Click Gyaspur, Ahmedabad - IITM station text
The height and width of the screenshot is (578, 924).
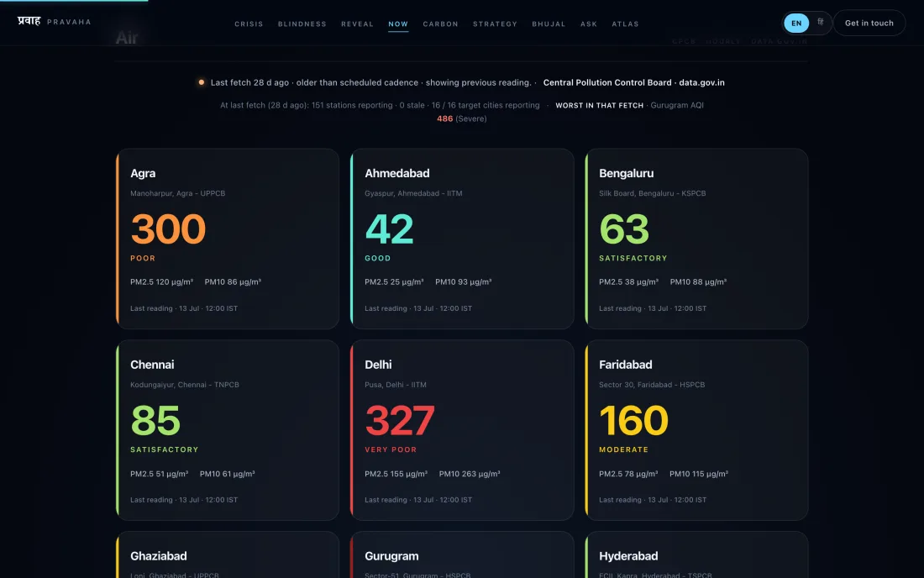[x=413, y=193]
